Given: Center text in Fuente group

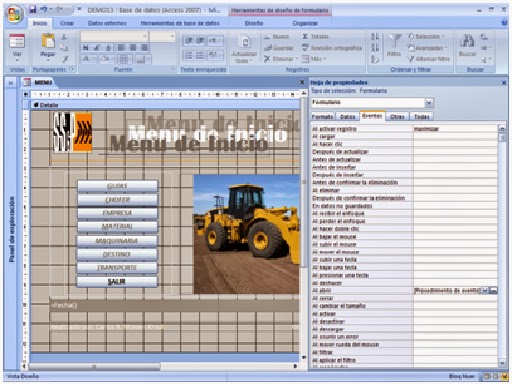Looking at the screenshot, I should (133, 48).
